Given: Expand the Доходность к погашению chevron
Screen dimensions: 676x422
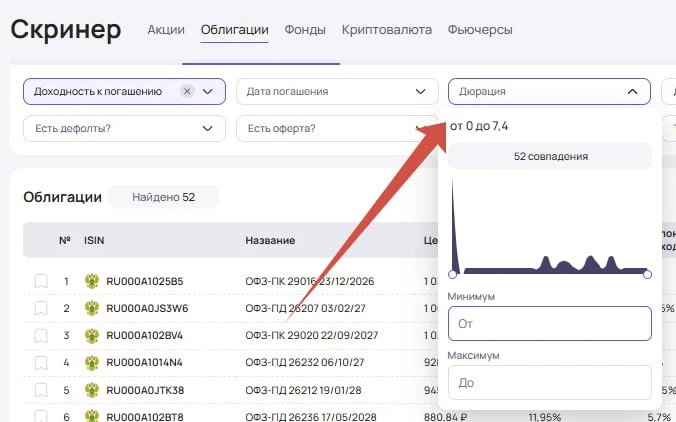Looking at the screenshot, I should [x=208, y=91].
